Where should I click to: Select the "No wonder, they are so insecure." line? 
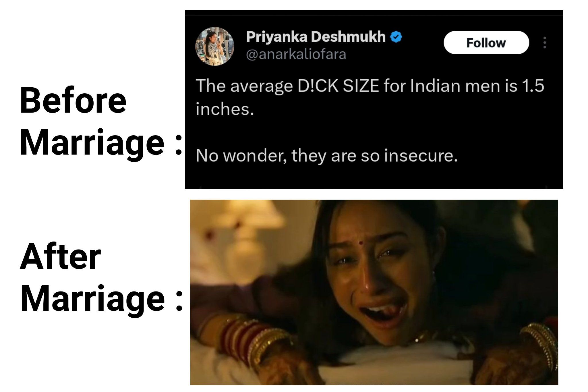pos(327,156)
